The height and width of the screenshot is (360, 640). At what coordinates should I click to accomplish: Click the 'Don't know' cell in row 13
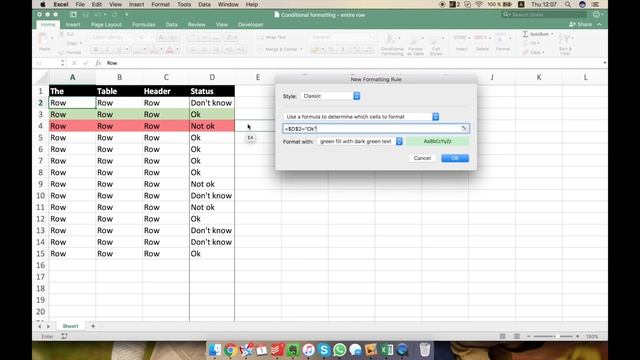point(212,231)
